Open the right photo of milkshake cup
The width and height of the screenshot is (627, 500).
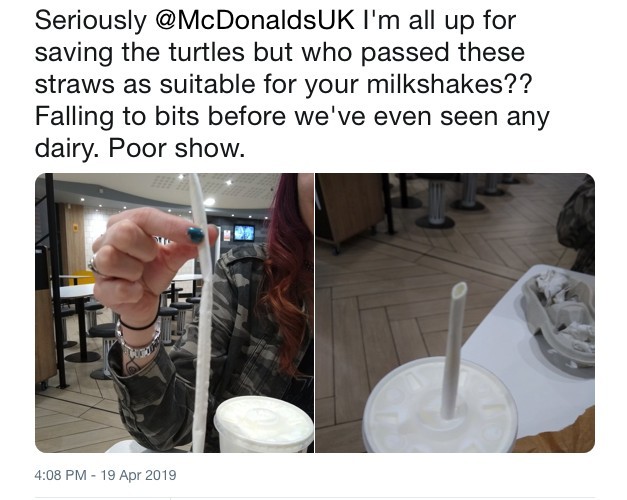[455, 313]
